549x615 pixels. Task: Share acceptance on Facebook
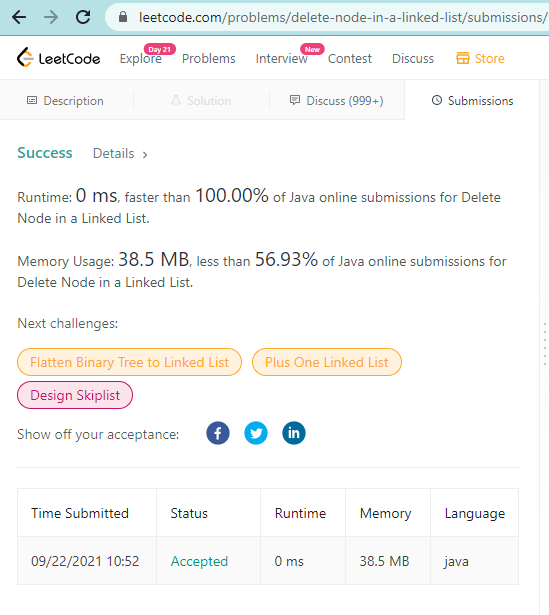click(x=218, y=433)
